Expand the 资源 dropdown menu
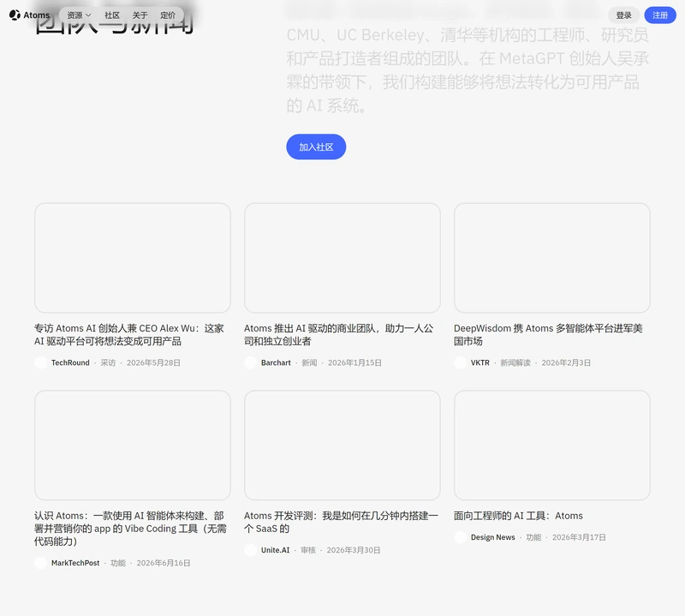Screen dimensions: 685x616 pos(79,15)
